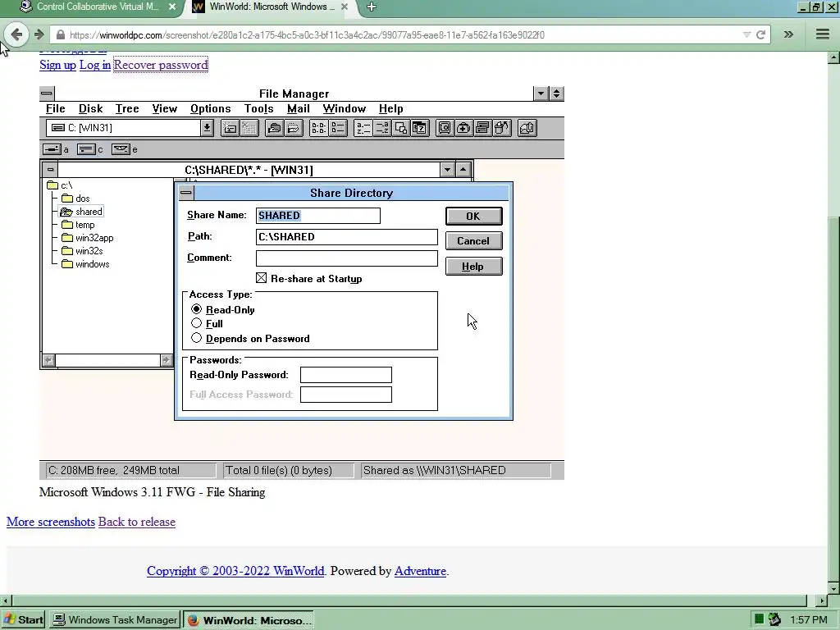
Task: Follow the Sign up link
Action: coord(58,65)
